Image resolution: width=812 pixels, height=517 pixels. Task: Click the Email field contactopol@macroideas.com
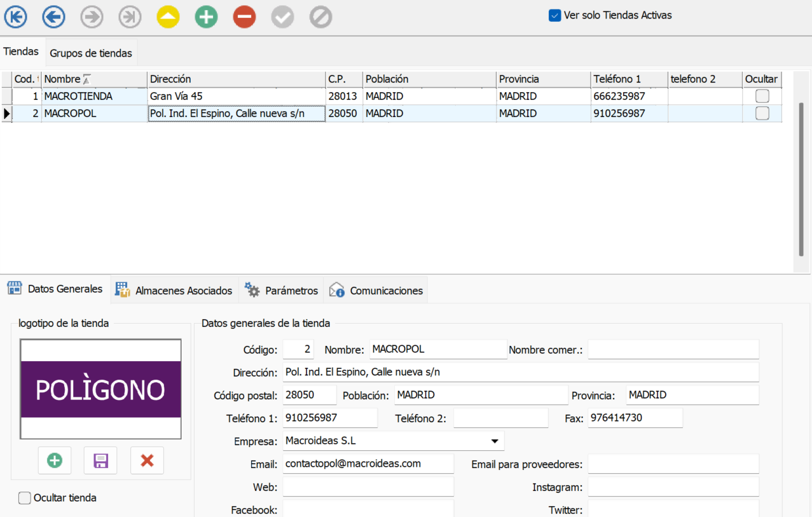point(368,464)
